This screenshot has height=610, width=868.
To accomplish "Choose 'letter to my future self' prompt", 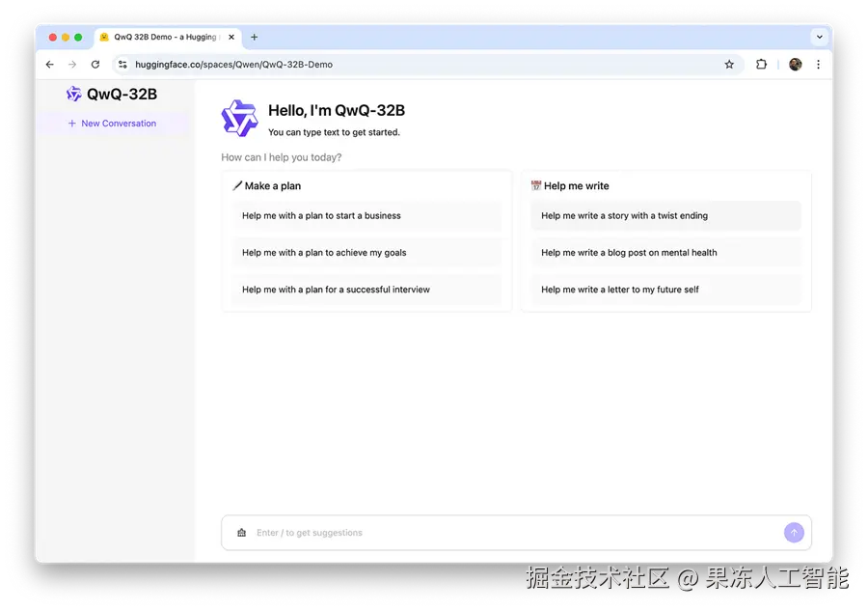I will pyautogui.click(x=665, y=290).
